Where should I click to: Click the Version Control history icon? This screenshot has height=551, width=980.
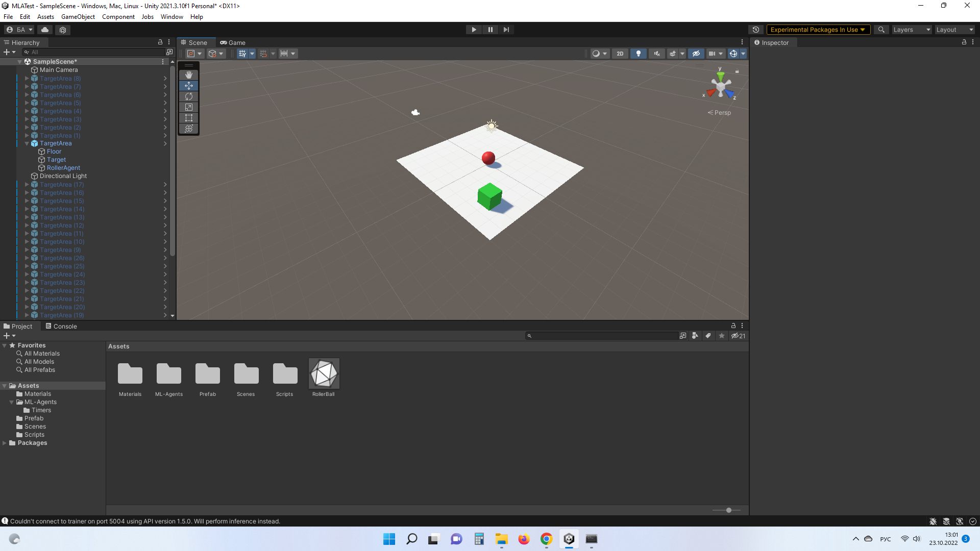coord(756,30)
